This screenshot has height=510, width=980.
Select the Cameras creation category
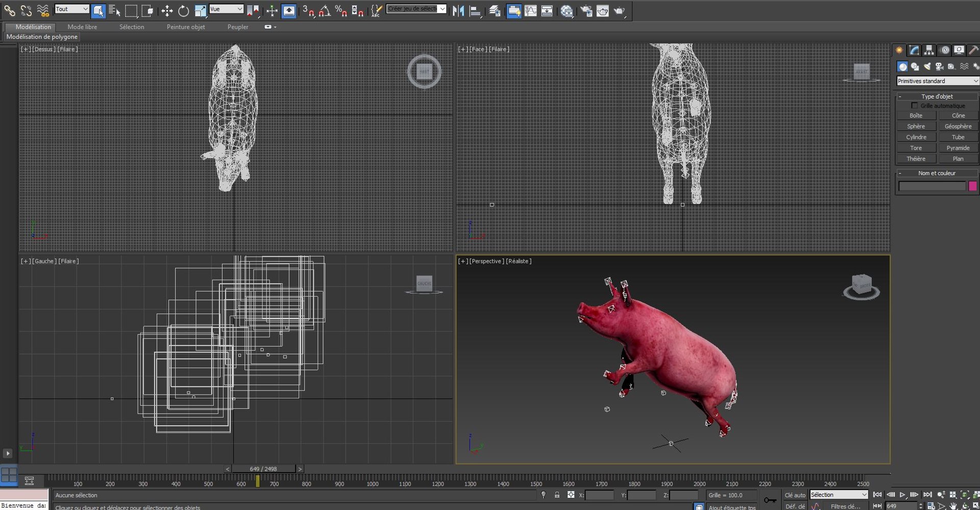(939, 66)
